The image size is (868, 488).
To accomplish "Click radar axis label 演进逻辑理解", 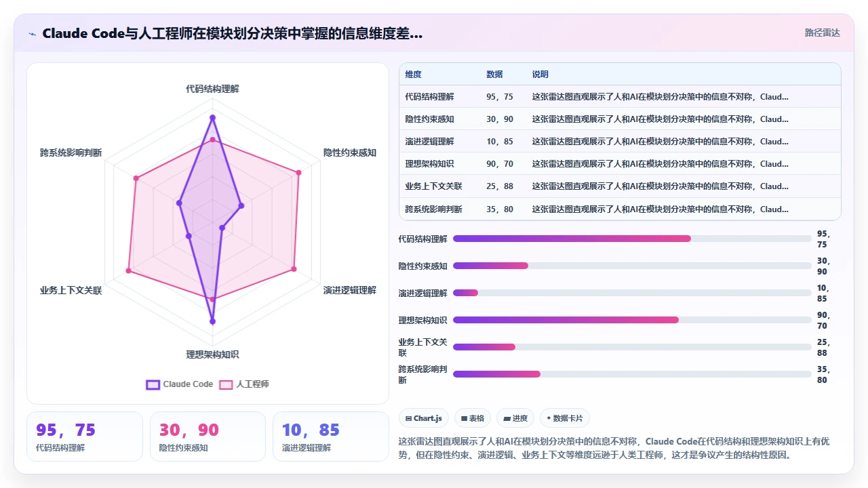I will [350, 290].
